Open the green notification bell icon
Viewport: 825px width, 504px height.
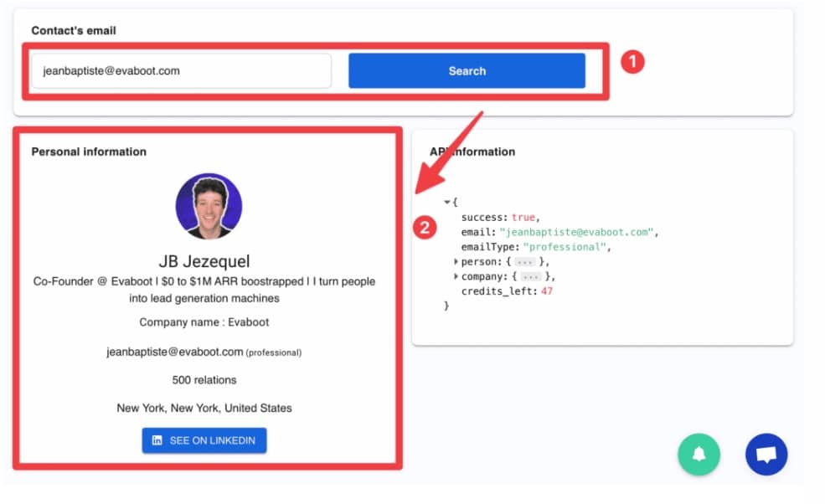pyautogui.click(x=699, y=454)
